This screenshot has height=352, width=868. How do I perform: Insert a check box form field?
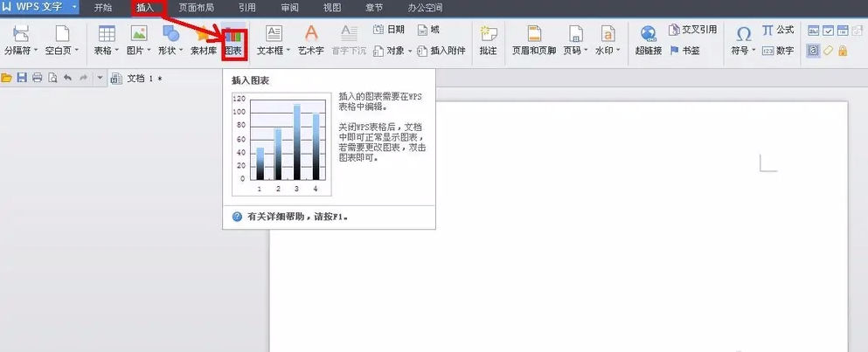click(828, 31)
